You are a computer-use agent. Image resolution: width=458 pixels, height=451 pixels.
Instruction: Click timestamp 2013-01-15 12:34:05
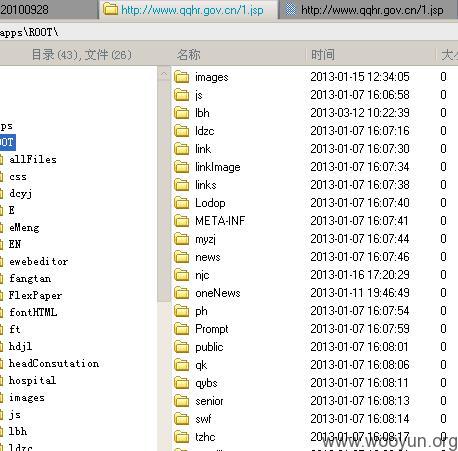(x=360, y=77)
